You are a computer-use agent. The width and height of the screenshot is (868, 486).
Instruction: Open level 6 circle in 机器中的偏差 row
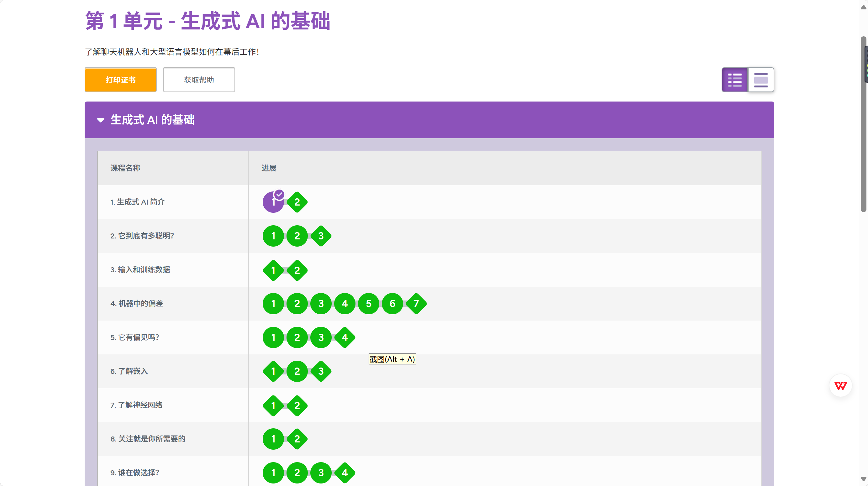(392, 303)
